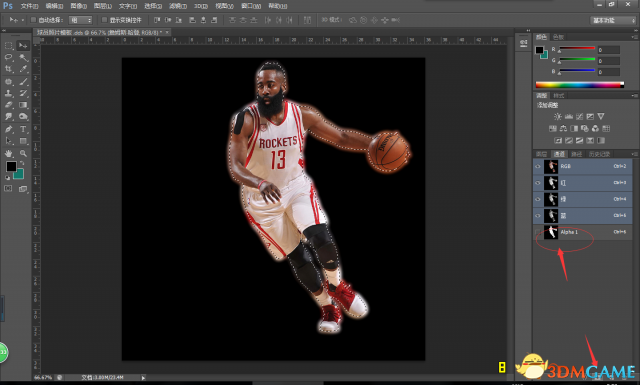The height and width of the screenshot is (385, 640).
Task: Select the Brush tool
Action: click(23, 82)
